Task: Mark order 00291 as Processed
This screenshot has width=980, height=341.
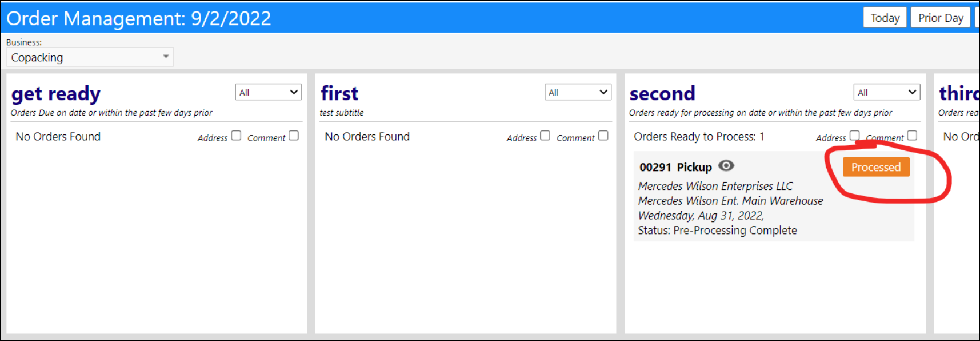Action: (x=875, y=167)
